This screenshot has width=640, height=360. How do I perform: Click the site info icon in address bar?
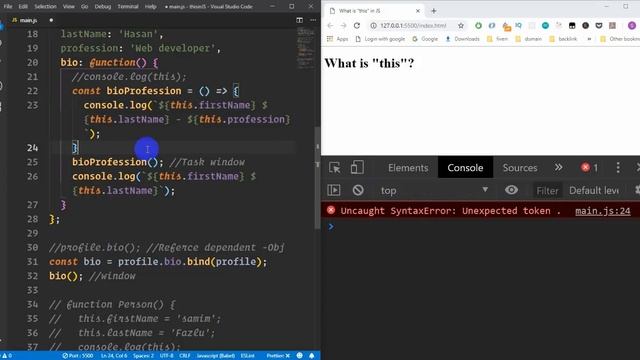tap(373, 26)
